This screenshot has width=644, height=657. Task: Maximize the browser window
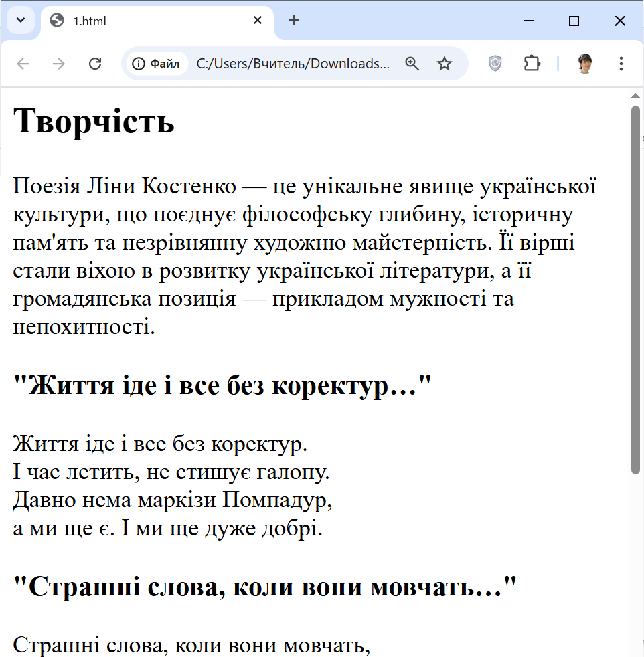(x=574, y=21)
